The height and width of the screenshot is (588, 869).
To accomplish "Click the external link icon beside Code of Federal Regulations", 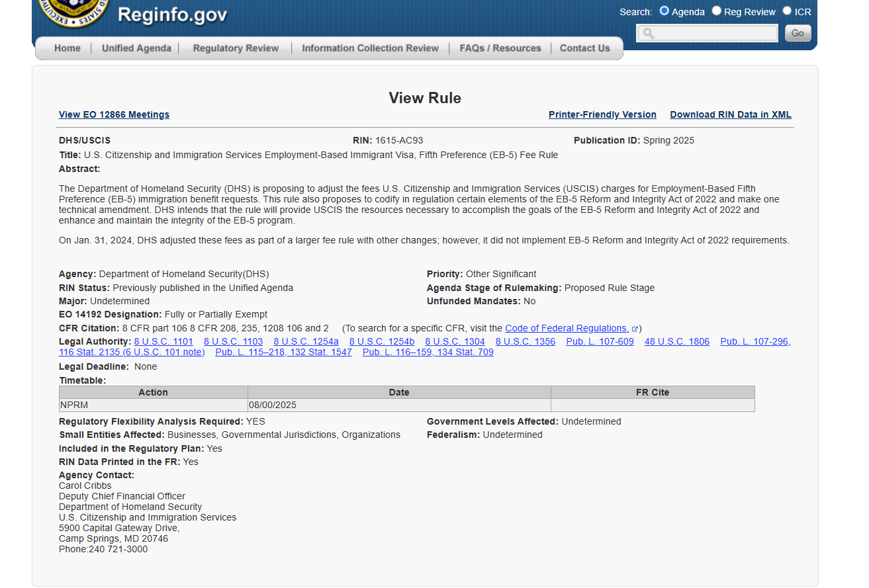I will coord(635,329).
